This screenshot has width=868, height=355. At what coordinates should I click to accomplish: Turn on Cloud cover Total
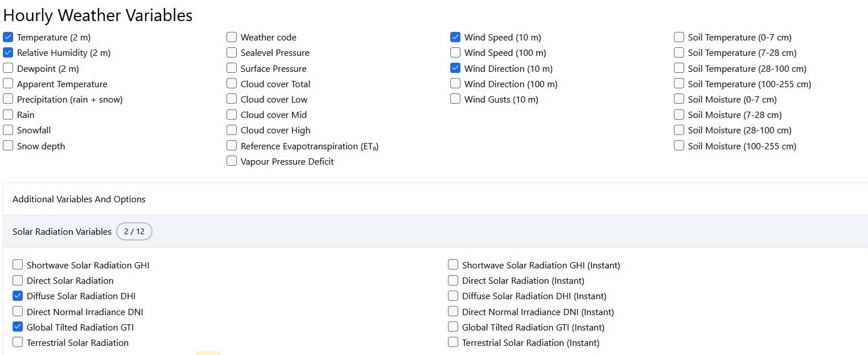(232, 84)
